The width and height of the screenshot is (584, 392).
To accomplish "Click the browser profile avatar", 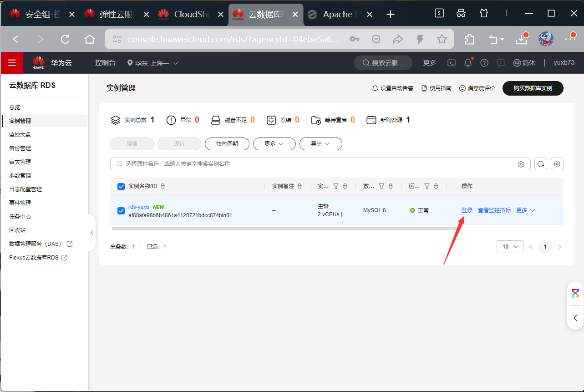I will (x=546, y=39).
